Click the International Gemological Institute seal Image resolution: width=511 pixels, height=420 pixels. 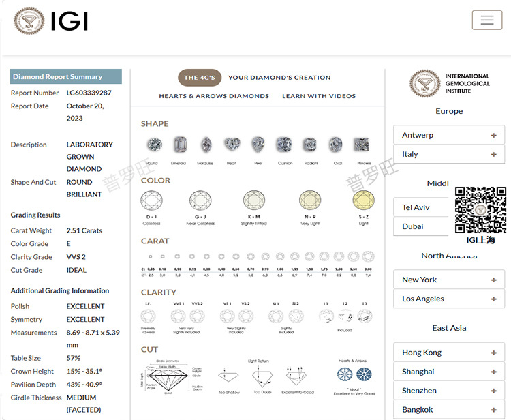424,83
